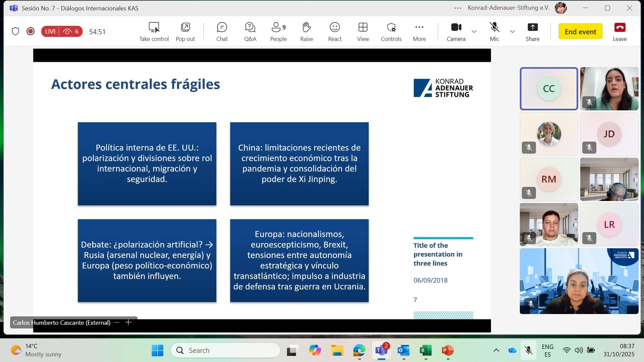This screenshot has height=362, width=644.
Task: Open the View layout options
Action: click(363, 32)
